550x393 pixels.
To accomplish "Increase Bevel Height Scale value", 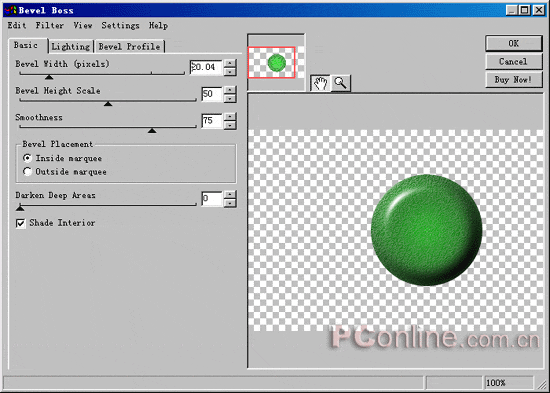I will pos(230,90).
